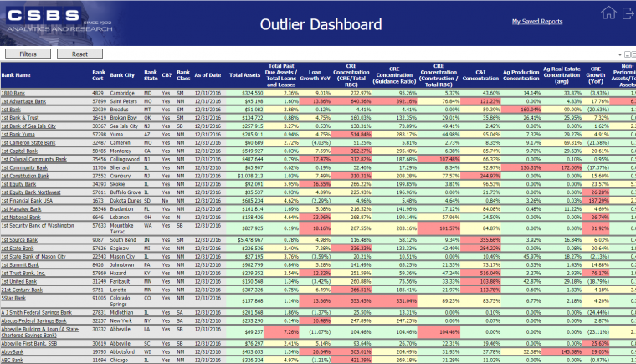View 1st Capital Bank record

pos(19,151)
